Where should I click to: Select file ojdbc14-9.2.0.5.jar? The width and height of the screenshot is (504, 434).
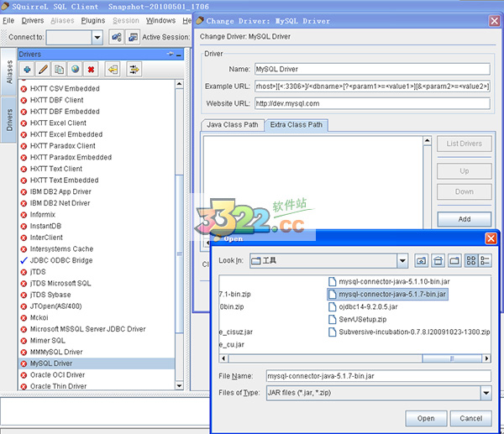[x=363, y=306]
